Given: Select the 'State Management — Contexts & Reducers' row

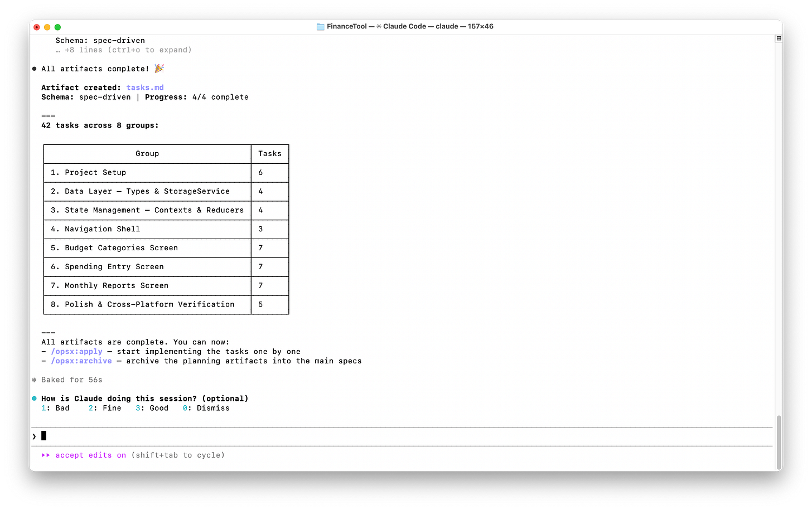Looking at the screenshot, I should [166, 211].
